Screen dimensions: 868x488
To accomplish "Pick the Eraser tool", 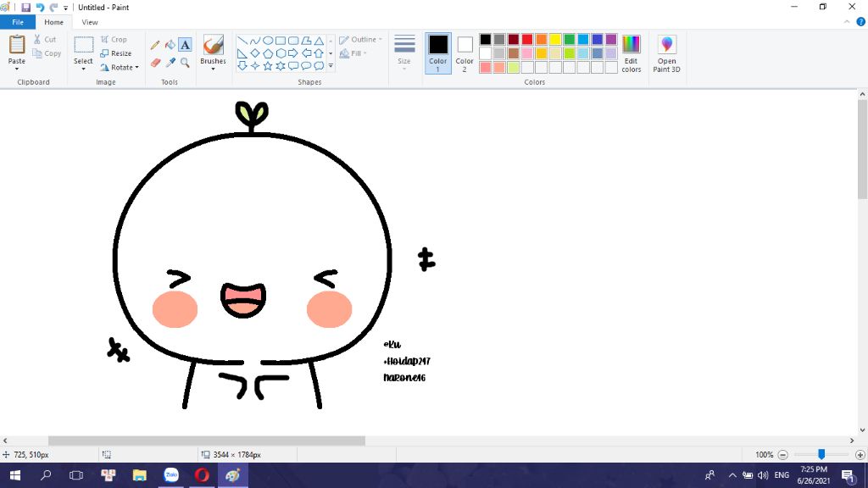I will (155, 63).
